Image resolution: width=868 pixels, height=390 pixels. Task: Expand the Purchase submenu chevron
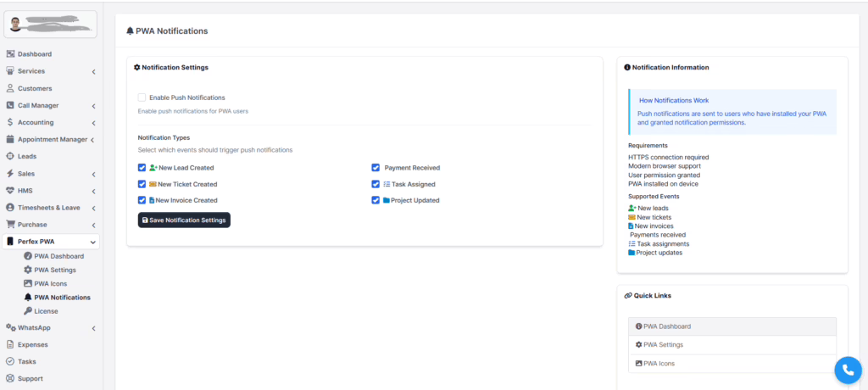[93, 225]
